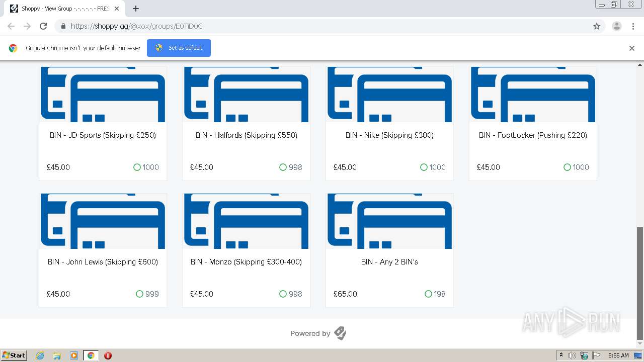The width and height of the screenshot is (644, 362).
Task: Click the 999 stock count on John Lewis
Action: click(152, 294)
